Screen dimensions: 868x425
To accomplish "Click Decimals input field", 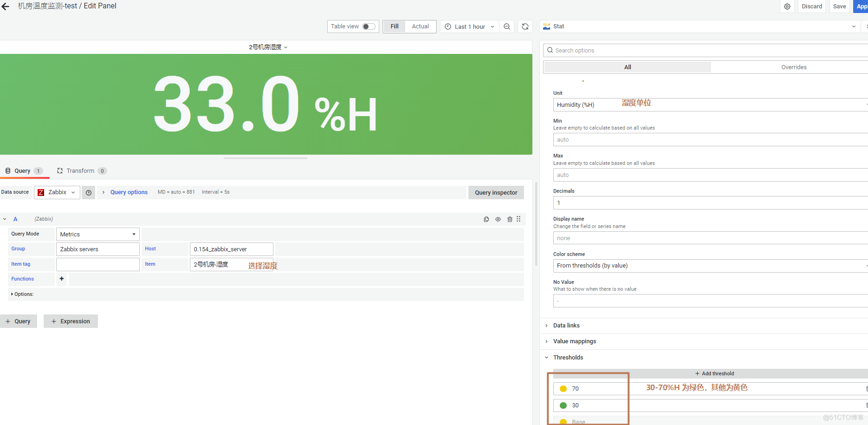I will click(x=711, y=203).
